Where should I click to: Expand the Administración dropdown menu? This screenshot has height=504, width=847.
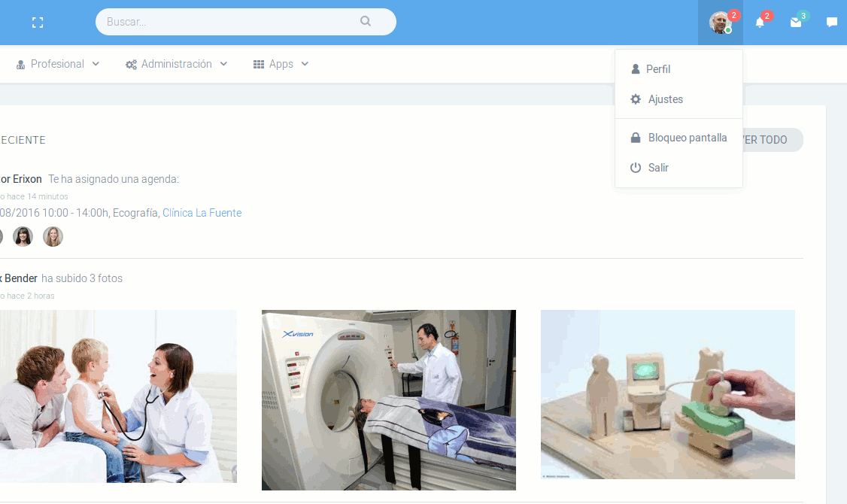177,64
